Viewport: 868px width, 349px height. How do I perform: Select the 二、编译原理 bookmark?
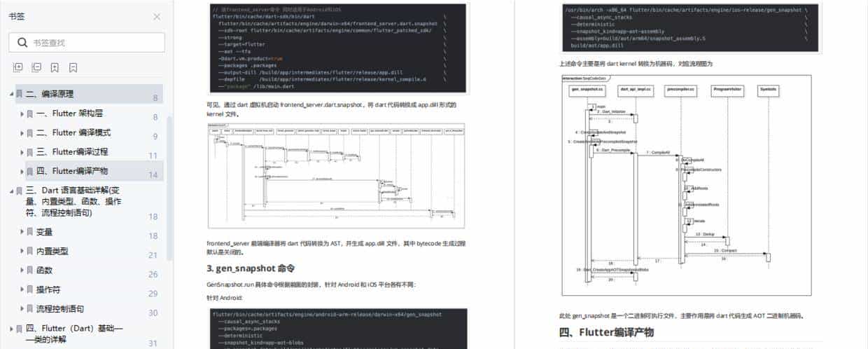(x=49, y=94)
